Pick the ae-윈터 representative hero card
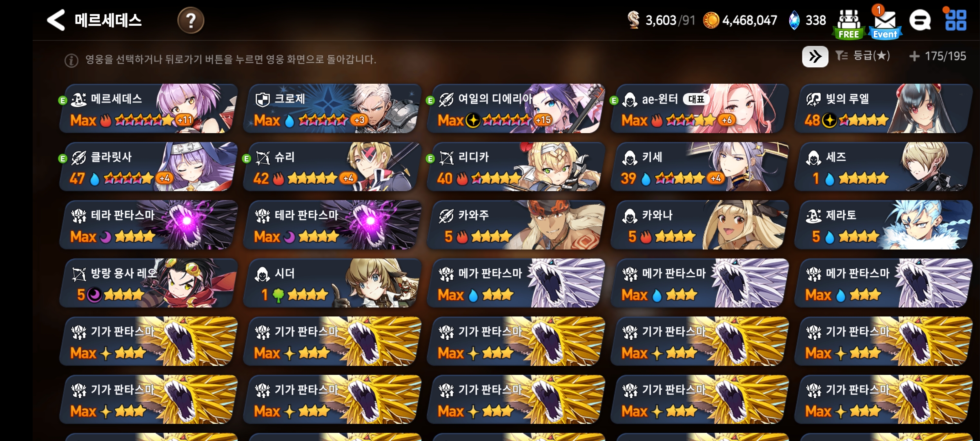The image size is (980, 441). (699, 109)
